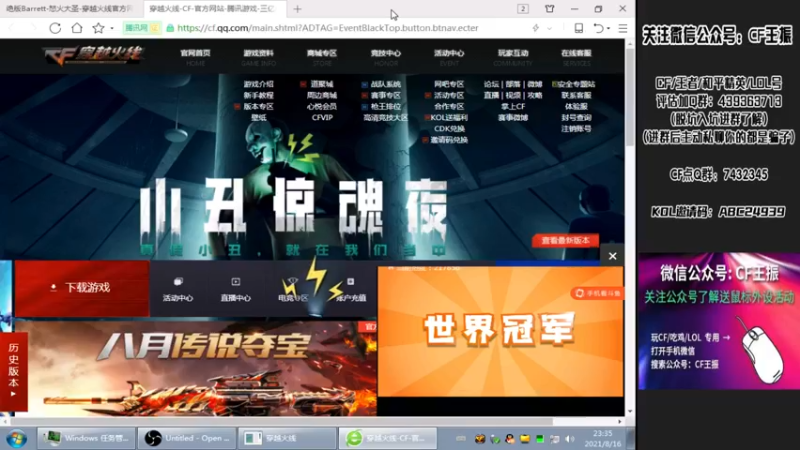Click 联系客服 submenu link
The width and height of the screenshot is (800, 450).
(576, 95)
